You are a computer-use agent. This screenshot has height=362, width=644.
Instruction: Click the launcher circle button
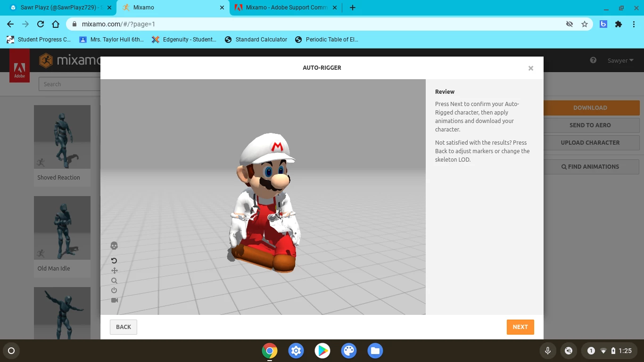(x=11, y=351)
